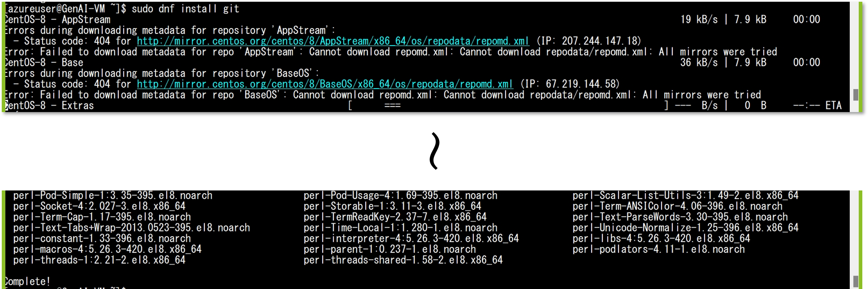
Task: Click the wavy omission symbol between terminals
Action: click(435, 151)
